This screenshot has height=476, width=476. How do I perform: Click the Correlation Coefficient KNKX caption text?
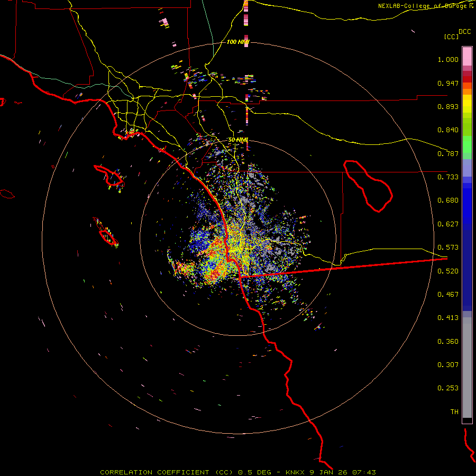tap(238, 472)
